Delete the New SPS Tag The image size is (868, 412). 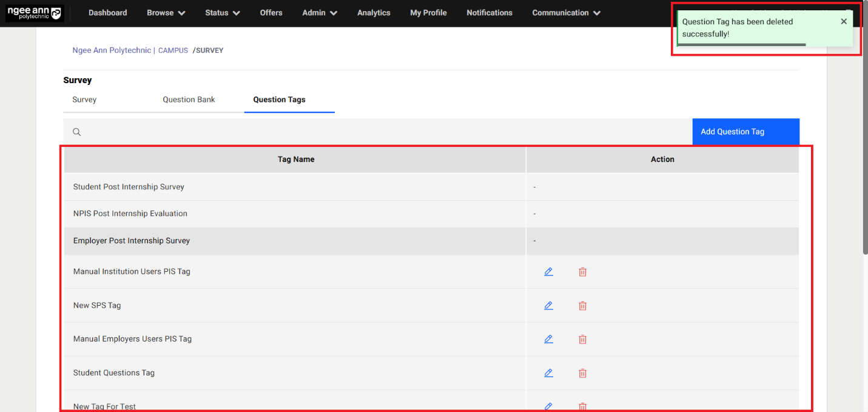coord(582,306)
